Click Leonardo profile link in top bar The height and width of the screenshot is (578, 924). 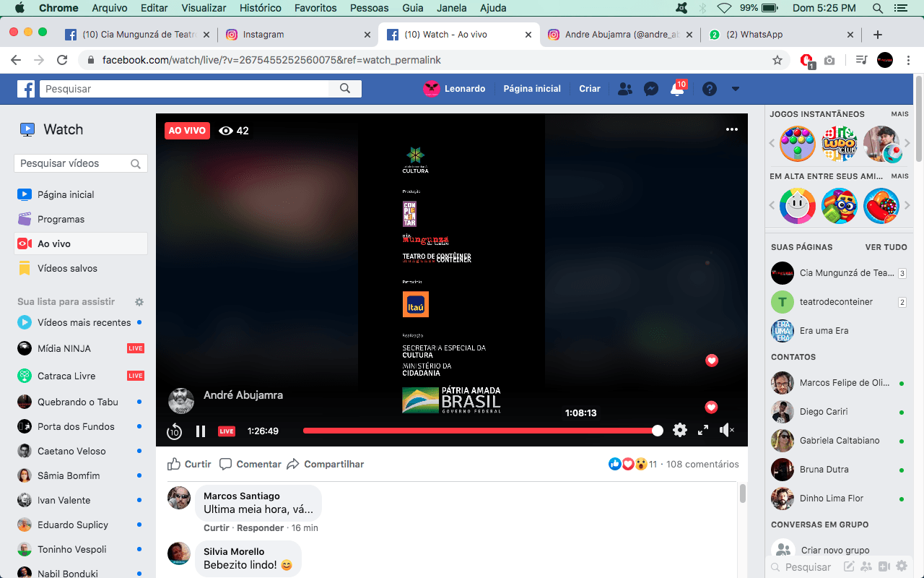pyautogui.click(x=454, y=89)
